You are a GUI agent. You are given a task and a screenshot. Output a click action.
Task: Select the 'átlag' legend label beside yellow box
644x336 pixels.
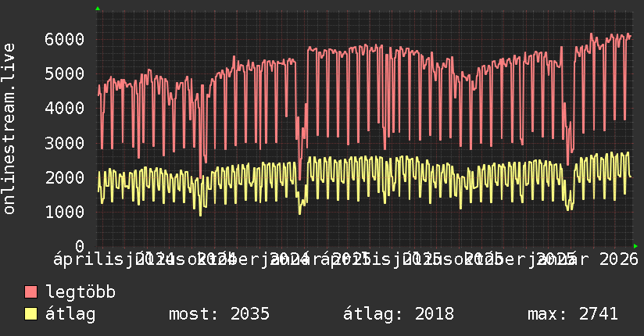70,314
